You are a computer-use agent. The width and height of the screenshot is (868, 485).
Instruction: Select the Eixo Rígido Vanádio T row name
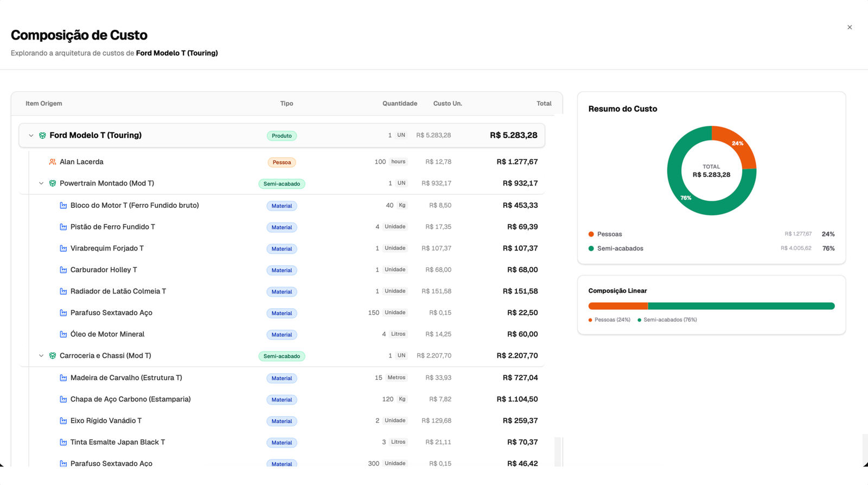click(106, 421)
